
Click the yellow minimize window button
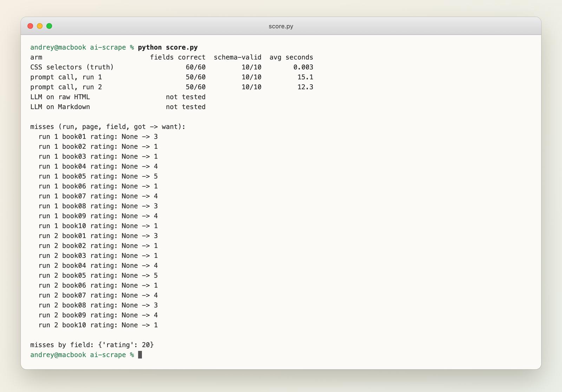click(40, 26)
